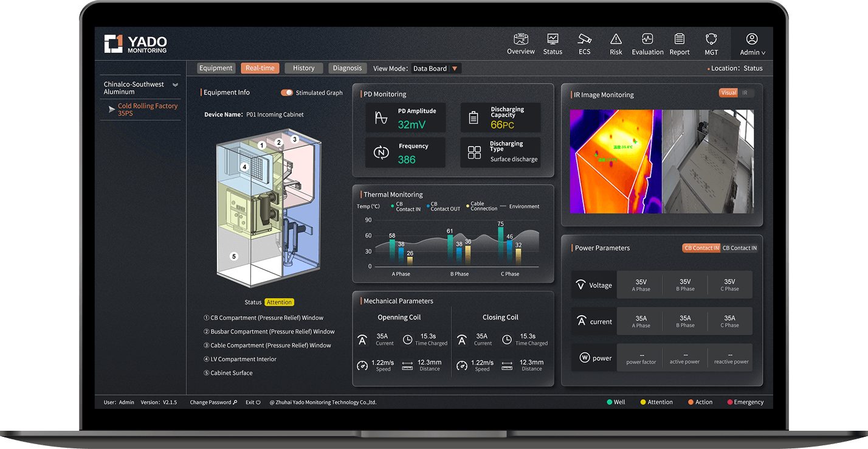Click the Closing Coil clock icon

[x=506, y=339]
